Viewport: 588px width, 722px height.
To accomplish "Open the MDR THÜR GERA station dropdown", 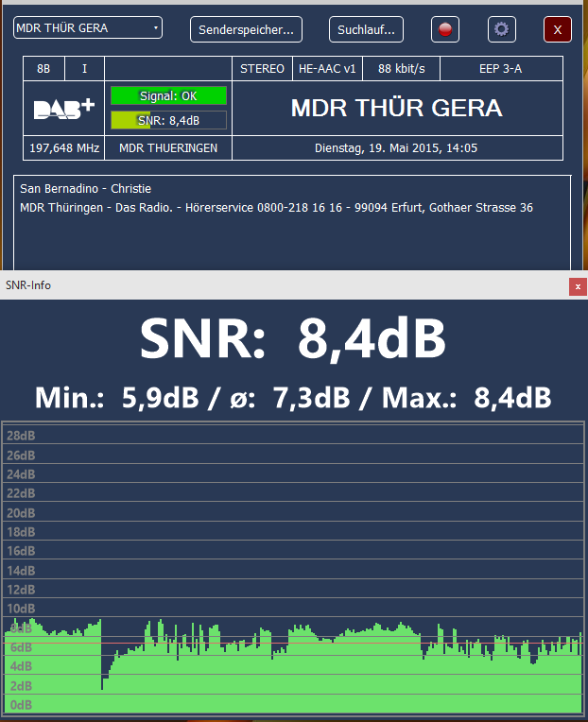I will point(88,28).
